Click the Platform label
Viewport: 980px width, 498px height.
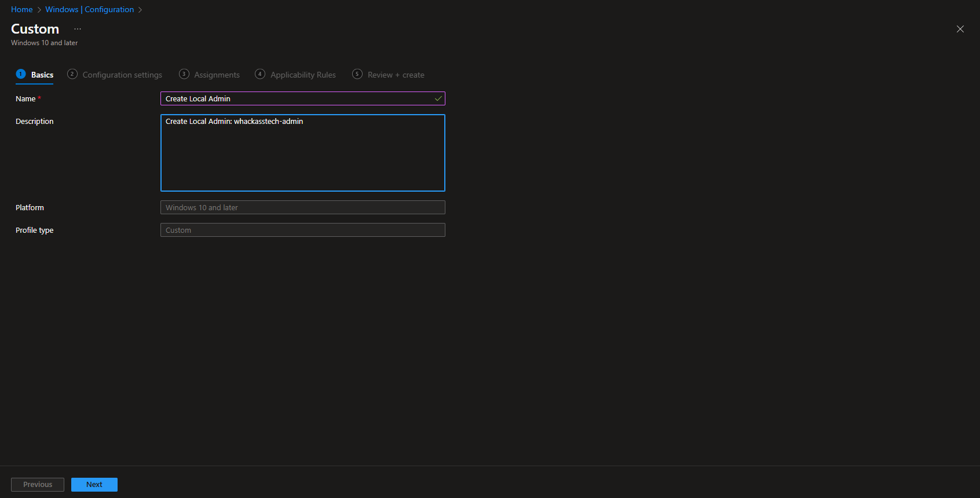point(30,208)
